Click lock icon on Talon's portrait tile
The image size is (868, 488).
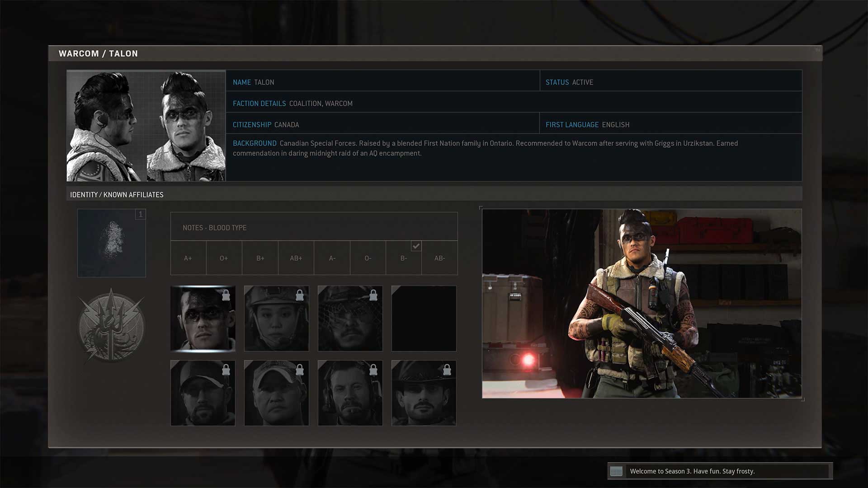tap(226, 295)
